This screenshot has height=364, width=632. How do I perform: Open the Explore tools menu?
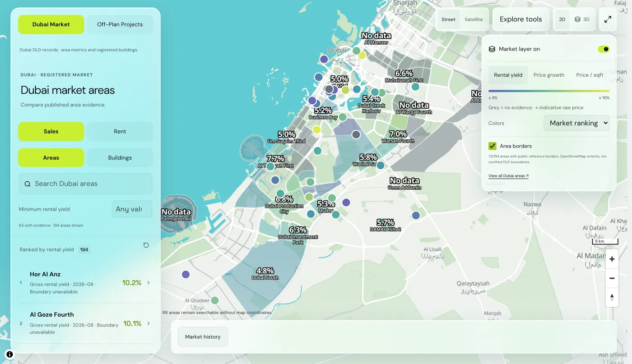(520, 19)
